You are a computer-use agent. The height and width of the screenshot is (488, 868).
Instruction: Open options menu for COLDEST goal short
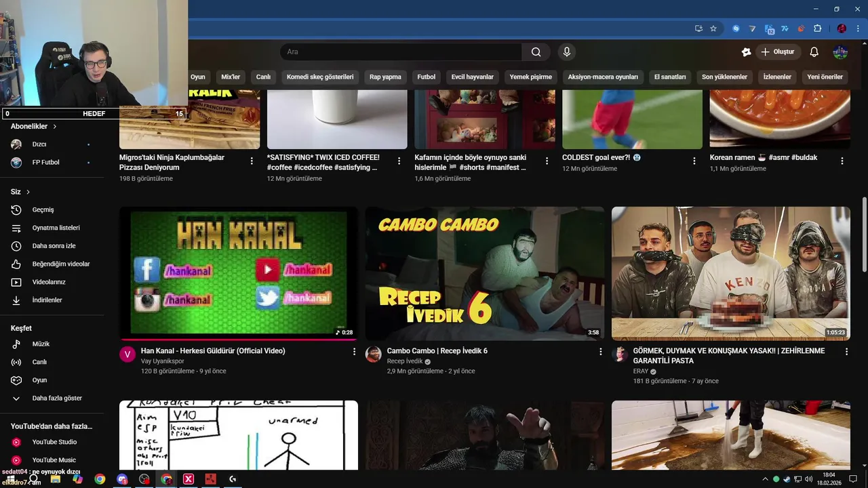tap(694, 161)
